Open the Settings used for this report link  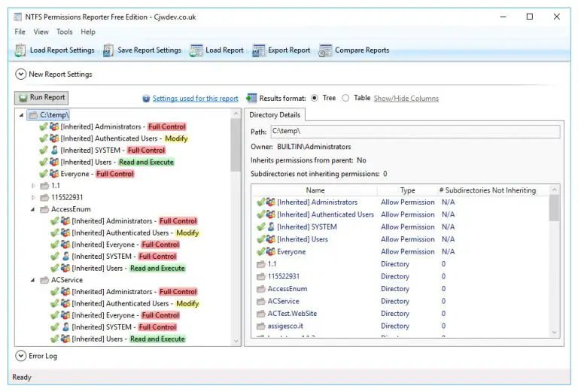195,99
